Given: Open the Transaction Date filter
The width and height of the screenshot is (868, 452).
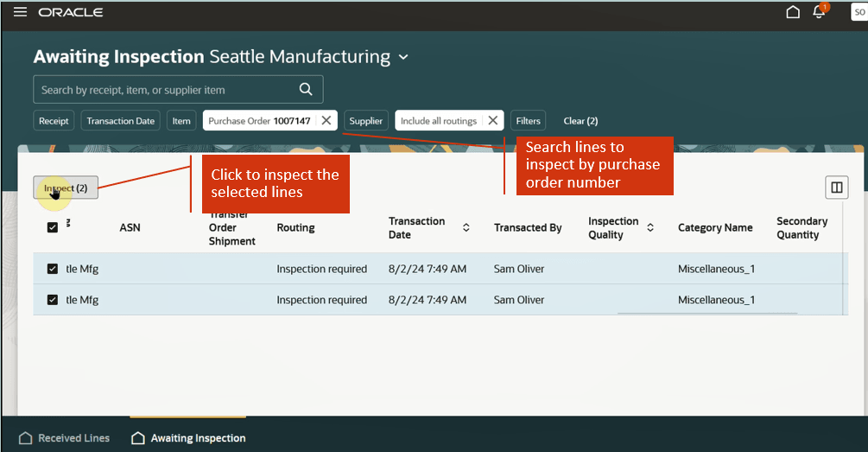Looking at the screenshot, I should point(121,121).
